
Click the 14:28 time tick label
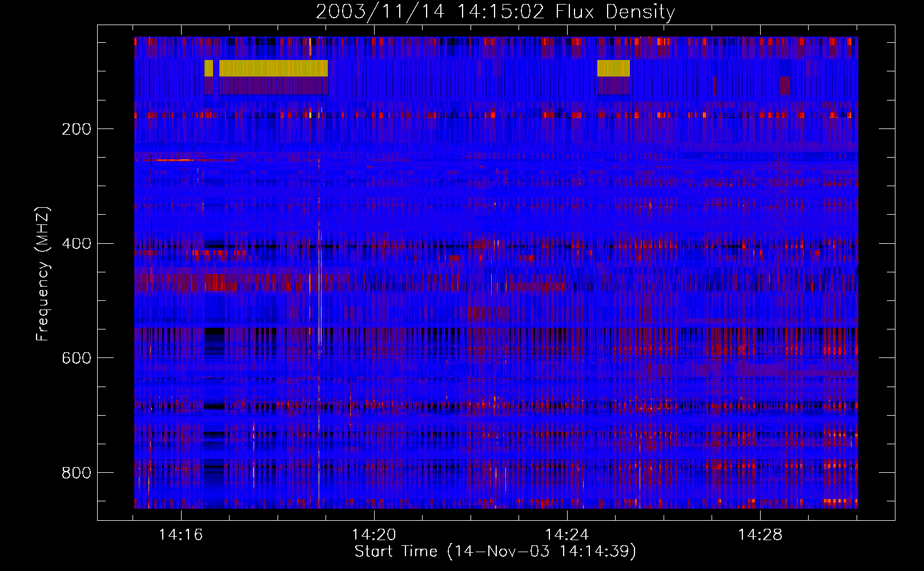coord(760,535)
